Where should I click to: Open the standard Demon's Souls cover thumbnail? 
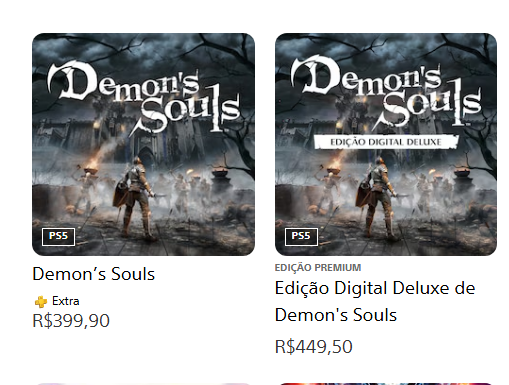click(143, 144)
